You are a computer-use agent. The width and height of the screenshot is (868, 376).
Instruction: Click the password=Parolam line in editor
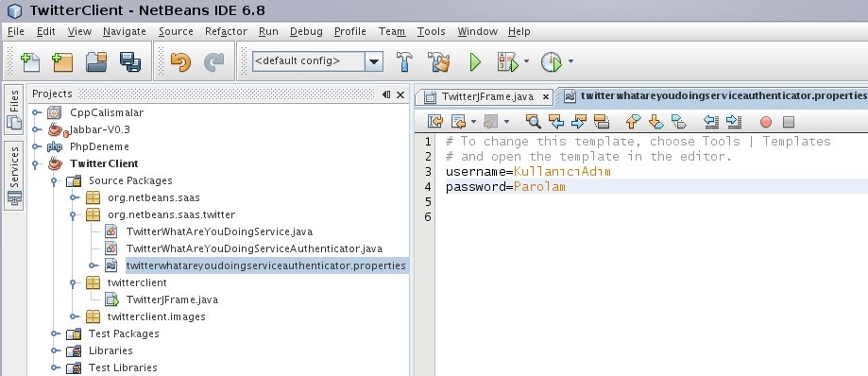coord(505,187)
